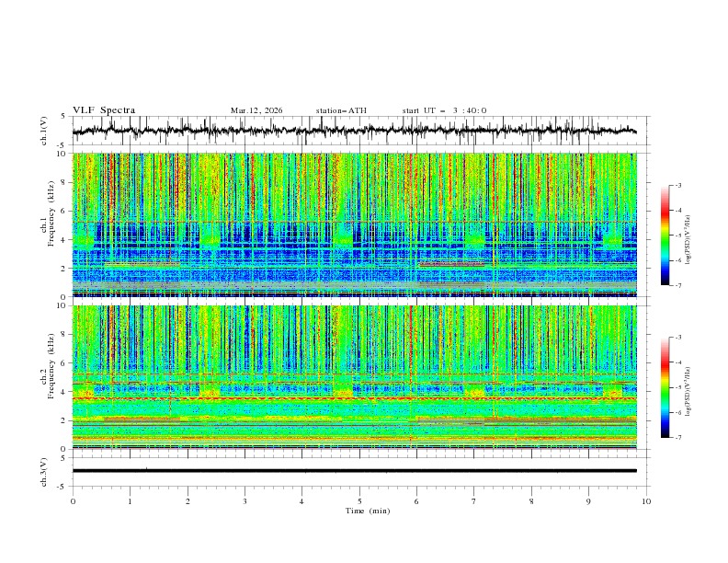Click the ch.1 PSD color scale bar
Image resolution: width=728 pixels, height=563 pixels.
(665, 236)
